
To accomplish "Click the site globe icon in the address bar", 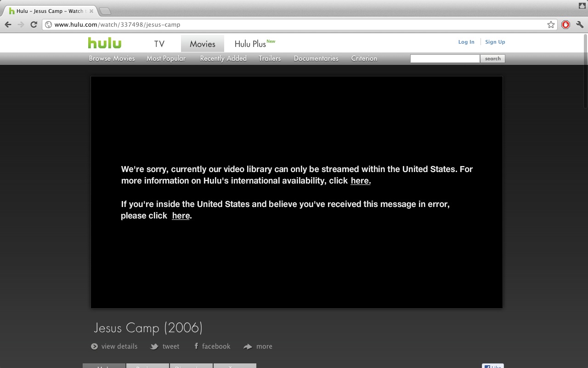I will click(x=48, y=25).
